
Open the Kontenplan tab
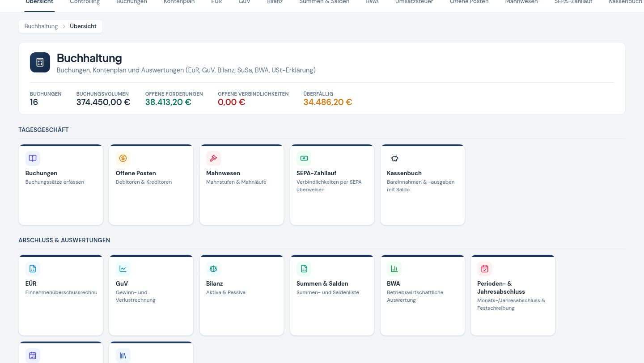tap(179, 2)
